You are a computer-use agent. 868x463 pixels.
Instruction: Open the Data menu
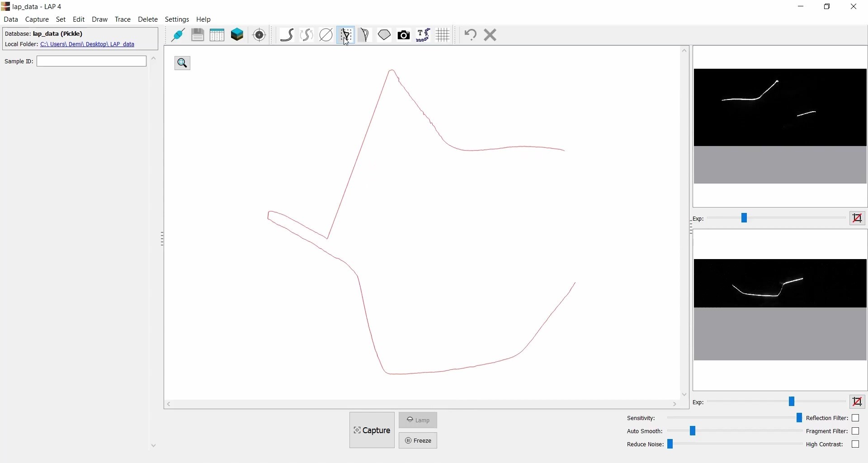(11, 20)
